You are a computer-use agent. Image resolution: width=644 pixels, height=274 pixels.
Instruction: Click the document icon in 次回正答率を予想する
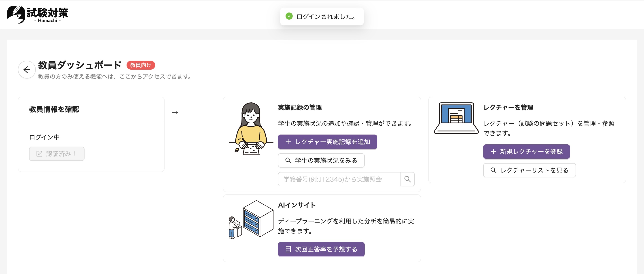(288, 249)
